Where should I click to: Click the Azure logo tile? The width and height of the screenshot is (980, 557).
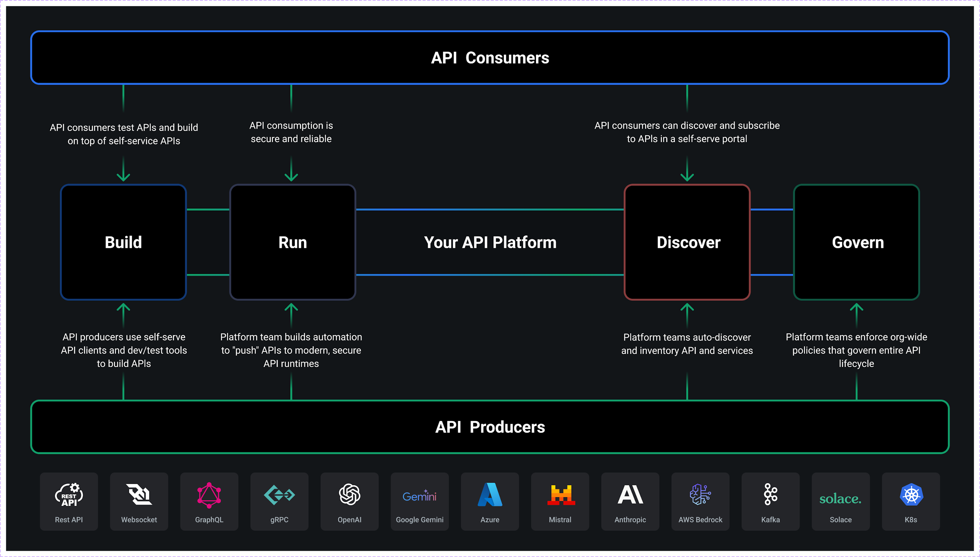pos(490,501)
